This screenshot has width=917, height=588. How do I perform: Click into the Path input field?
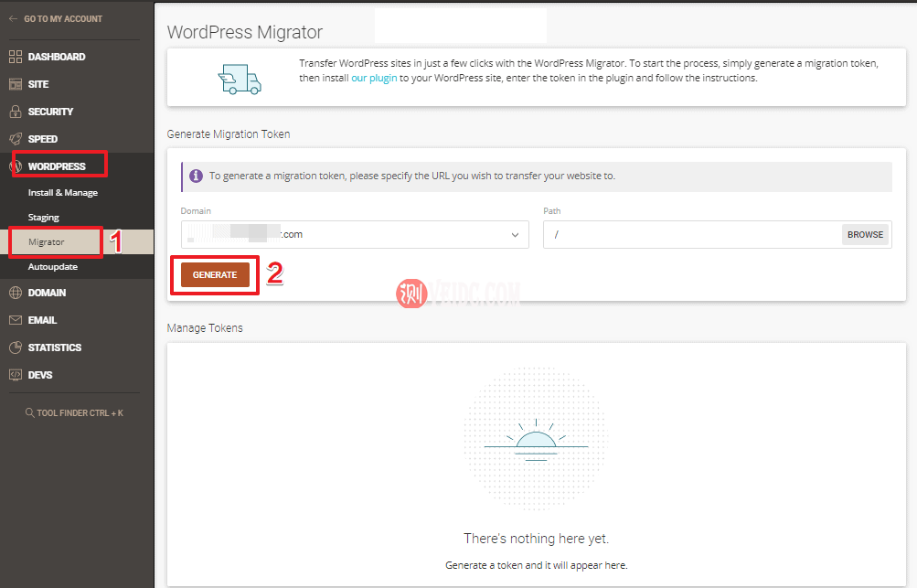[692, 235]
